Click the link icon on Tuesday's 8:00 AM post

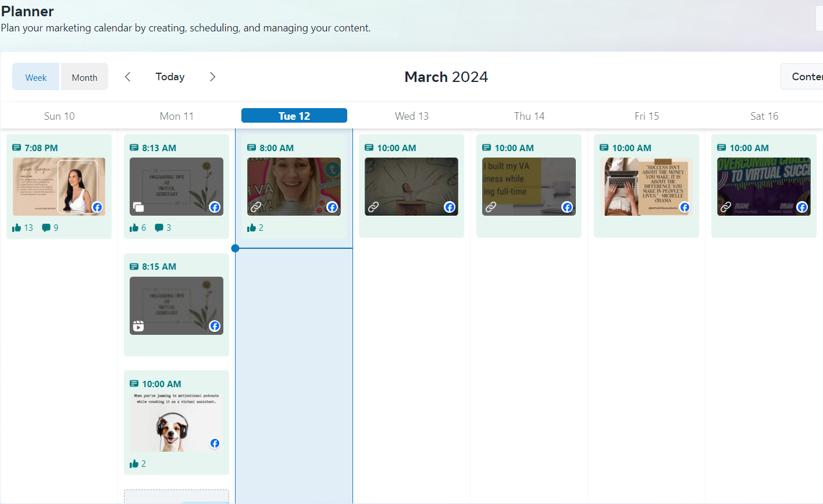[256, 207]
